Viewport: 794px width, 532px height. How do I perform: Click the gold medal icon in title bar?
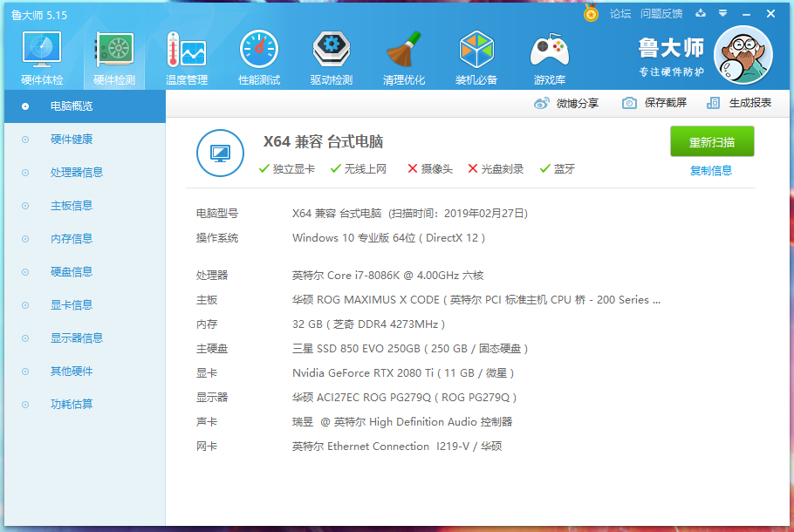(591, 13)
